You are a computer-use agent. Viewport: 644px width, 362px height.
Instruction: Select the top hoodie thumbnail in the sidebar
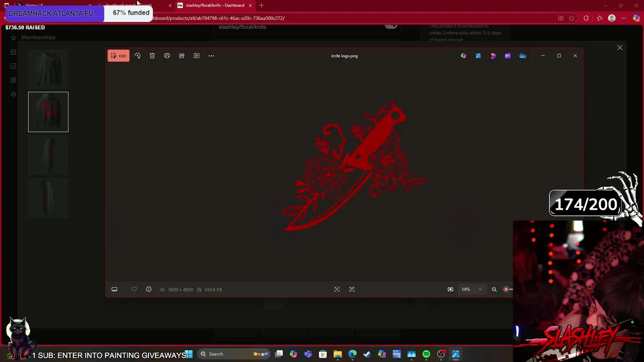pyautogui.click(x=48, y=69)
